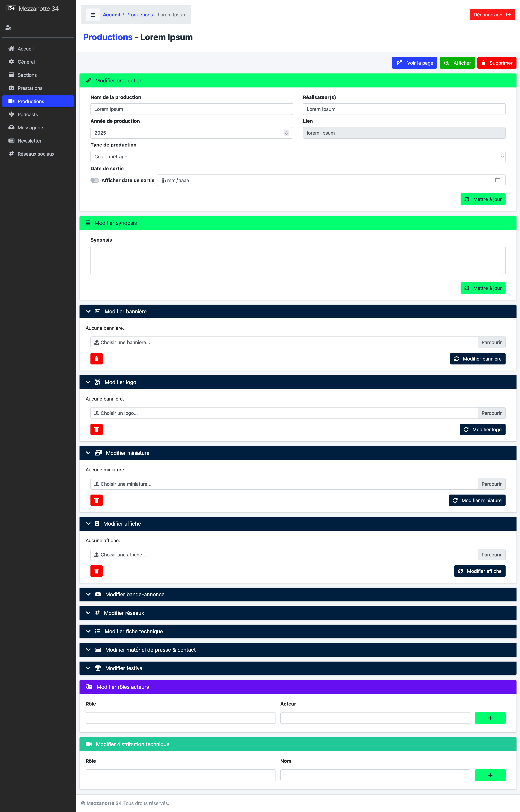The image size is (520, 812).
Task: Select Productions in the sidebar
Action: tap(38, 101)
